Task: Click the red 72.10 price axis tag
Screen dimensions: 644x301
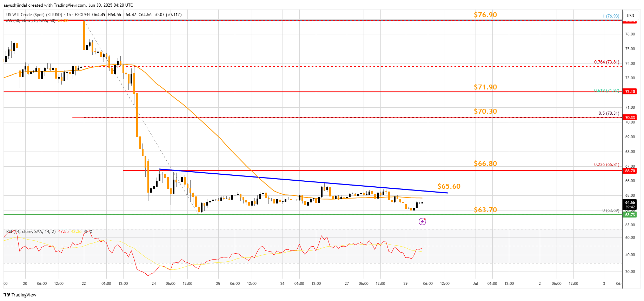Action: point(630,92)
